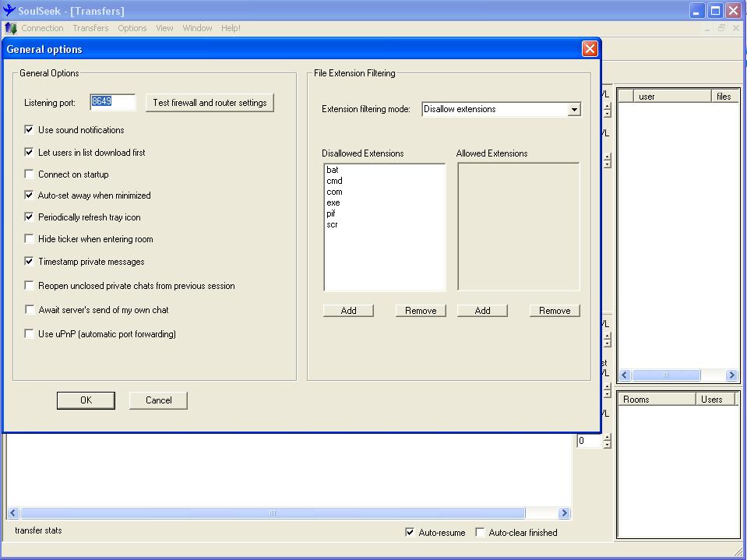Image resolution: width=747 pixels, height=560 pixels.
Task: Enable Use uPnP automatic port forwarding
Action: (29, 334)
